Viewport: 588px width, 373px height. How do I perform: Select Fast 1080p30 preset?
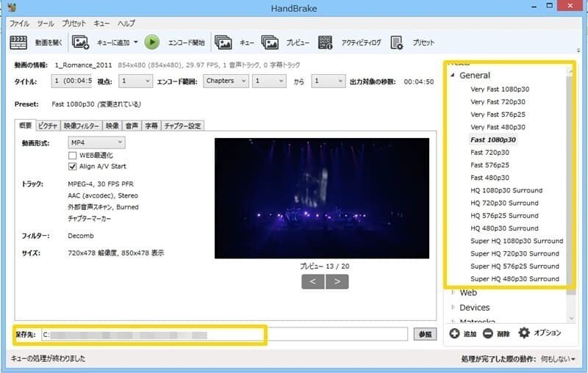pos(493,140)
